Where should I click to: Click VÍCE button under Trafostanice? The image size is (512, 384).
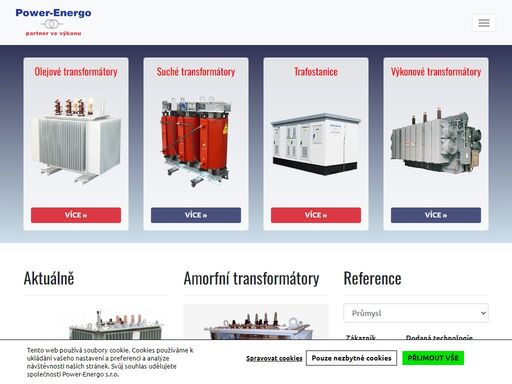pyautogui.click(x=316, y=215)
